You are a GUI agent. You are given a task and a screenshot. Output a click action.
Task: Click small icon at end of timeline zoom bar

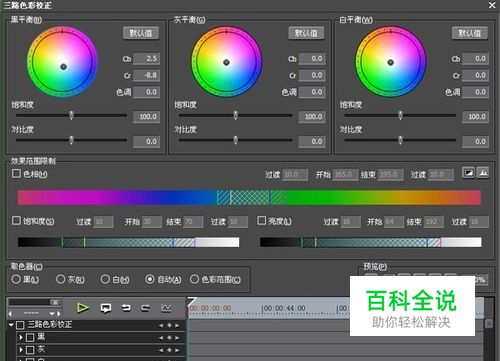[55, 302]
